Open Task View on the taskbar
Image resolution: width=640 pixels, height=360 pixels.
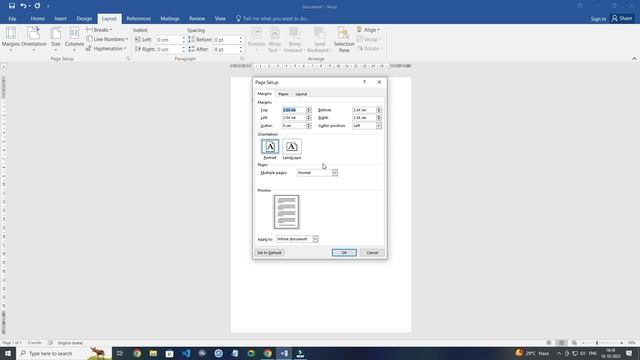pyautogui.click(x=120, y=353)
